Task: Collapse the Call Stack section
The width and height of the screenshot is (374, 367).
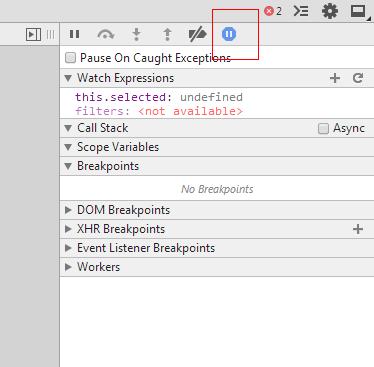Action: tap(68, 128)
